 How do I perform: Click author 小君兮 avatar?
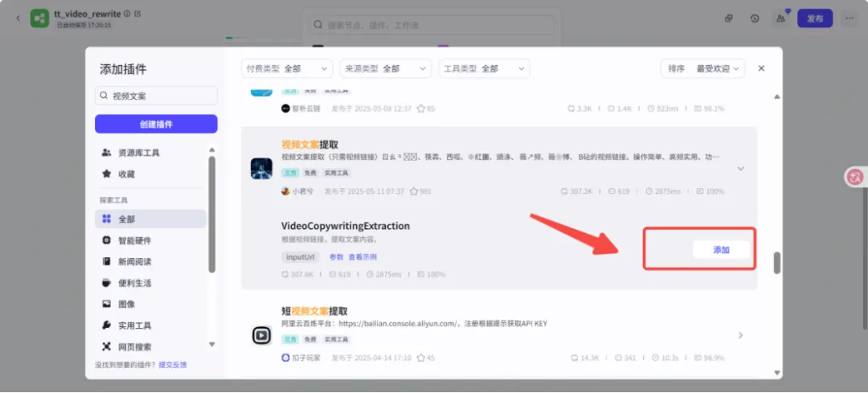[285, 191]
